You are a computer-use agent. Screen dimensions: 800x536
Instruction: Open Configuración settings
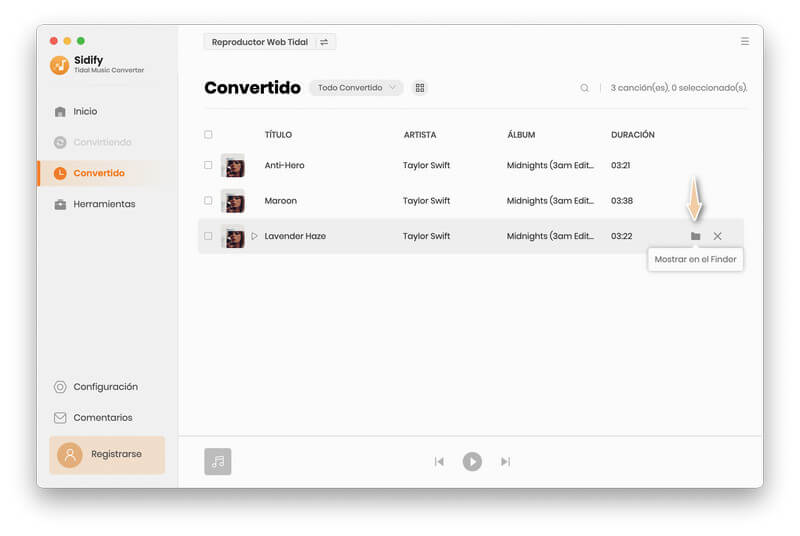[x=105, y=387]
